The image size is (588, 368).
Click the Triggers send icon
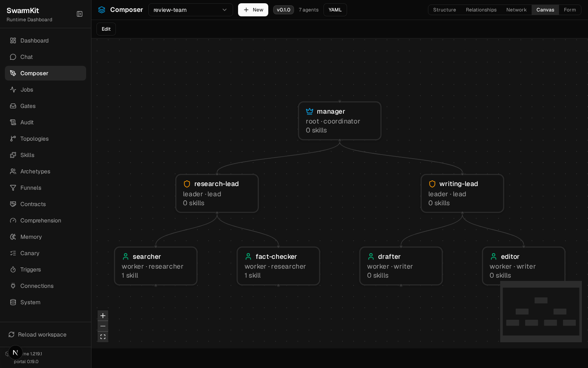(13, 269)
